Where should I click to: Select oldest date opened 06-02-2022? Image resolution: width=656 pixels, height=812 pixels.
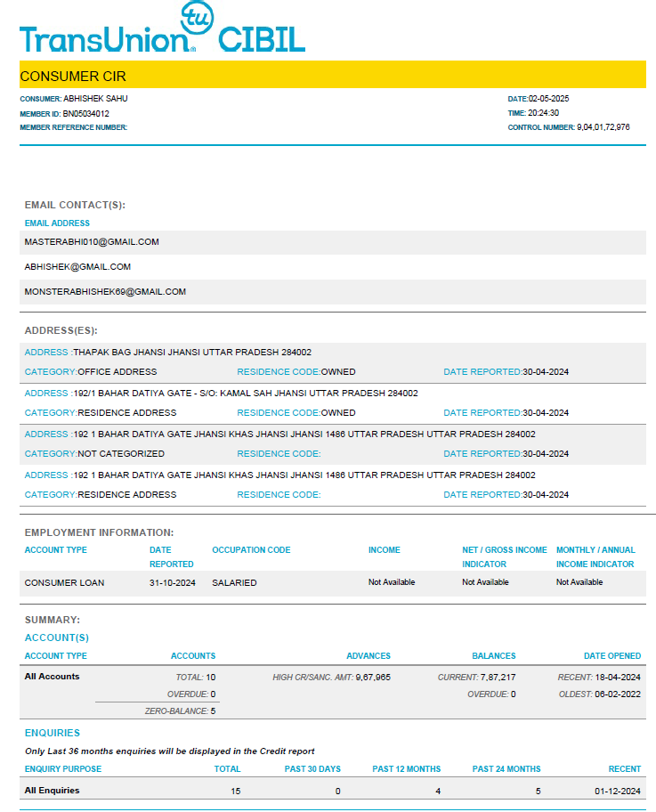tap(618, 694)
